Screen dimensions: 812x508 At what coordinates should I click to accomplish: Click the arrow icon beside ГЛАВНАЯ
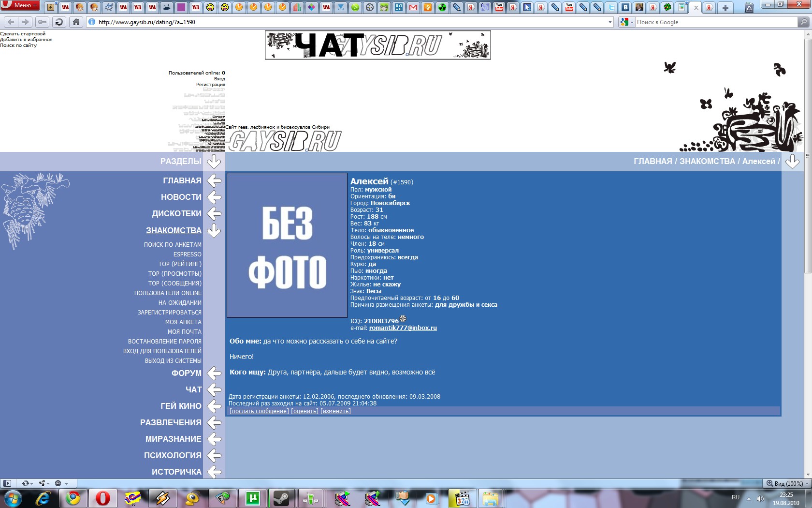[214, 180]
